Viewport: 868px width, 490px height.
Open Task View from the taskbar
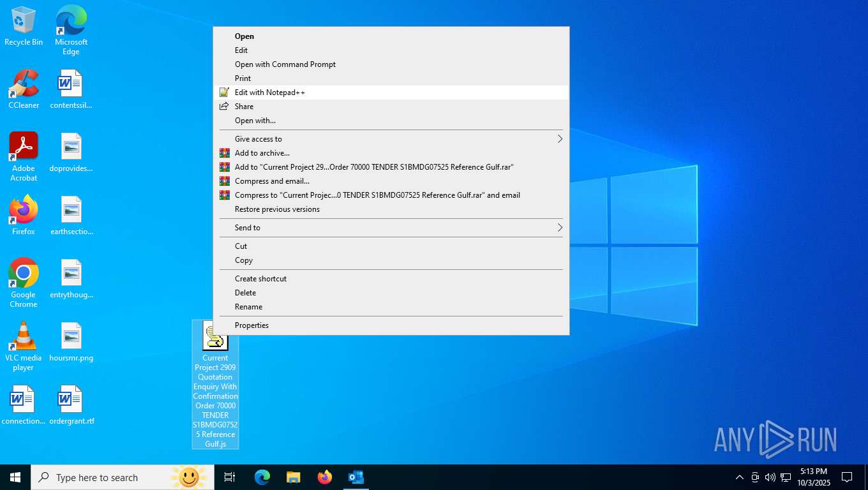click(x=230, y=477)
